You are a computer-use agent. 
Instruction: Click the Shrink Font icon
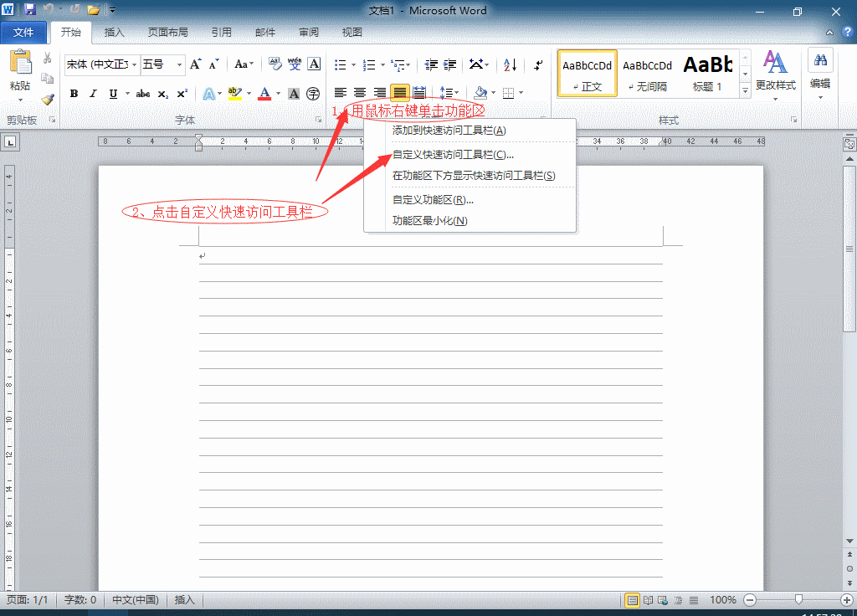tap(213, 64)
